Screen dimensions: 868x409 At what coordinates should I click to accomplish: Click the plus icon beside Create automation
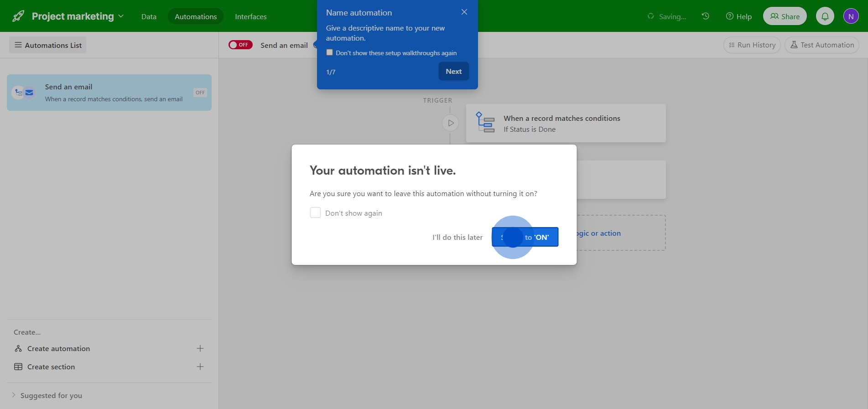point(200,349)
